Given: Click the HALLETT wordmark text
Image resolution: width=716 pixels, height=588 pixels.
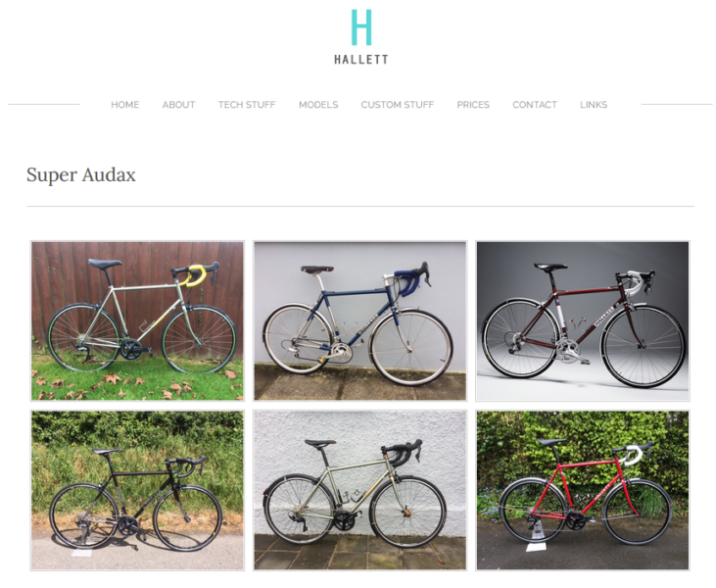Looking at the screenshot, I should click(361, 60).
